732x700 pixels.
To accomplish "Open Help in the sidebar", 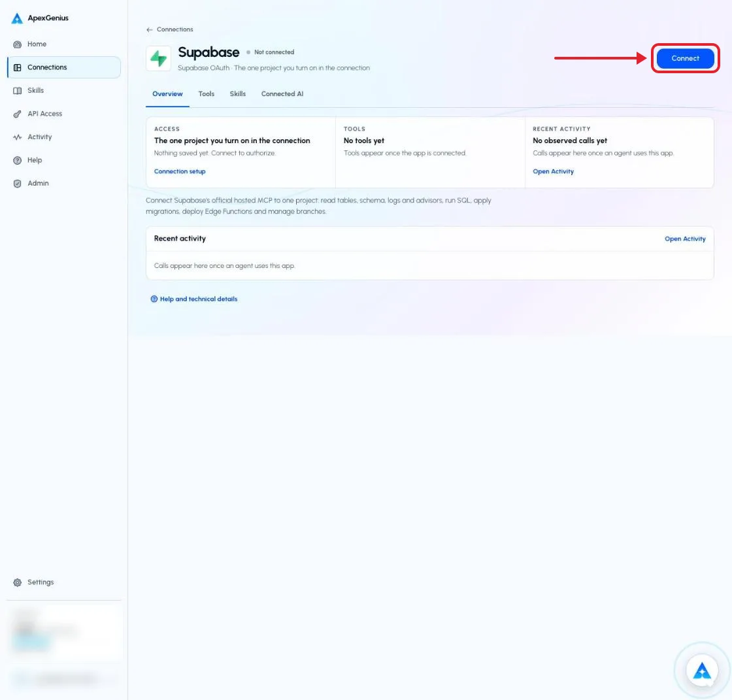I will point(64,160).
